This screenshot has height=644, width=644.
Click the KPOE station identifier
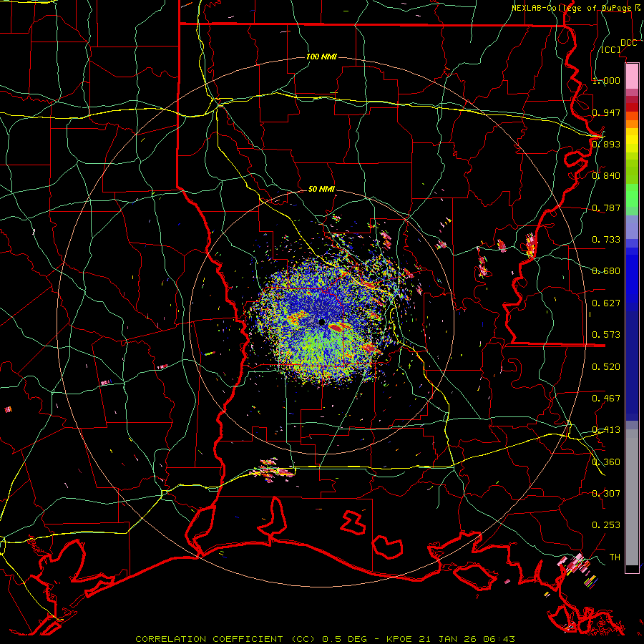pos(399,639)
